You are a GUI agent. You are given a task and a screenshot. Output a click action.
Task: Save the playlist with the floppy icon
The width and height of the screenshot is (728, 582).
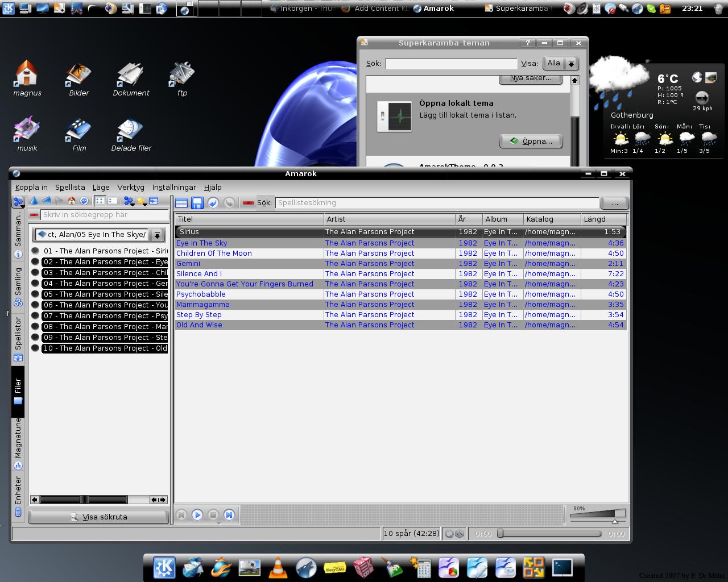(197, 203)
